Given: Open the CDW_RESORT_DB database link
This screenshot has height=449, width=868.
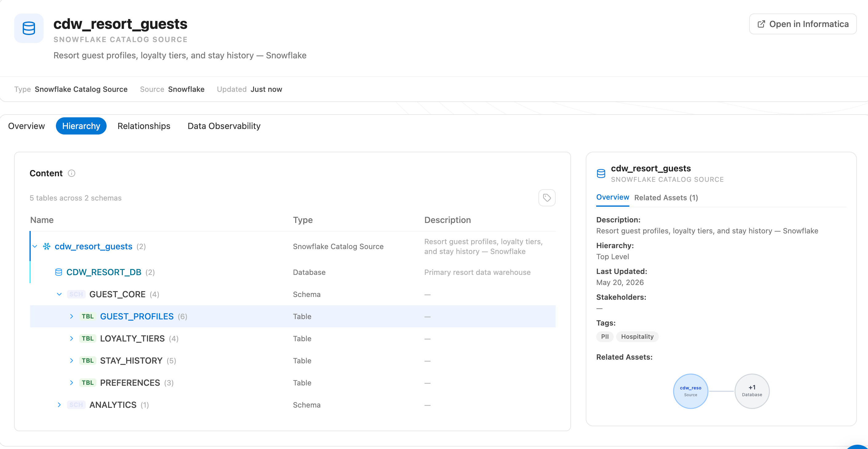Looking at the screenshot, I should click(104, 272).
